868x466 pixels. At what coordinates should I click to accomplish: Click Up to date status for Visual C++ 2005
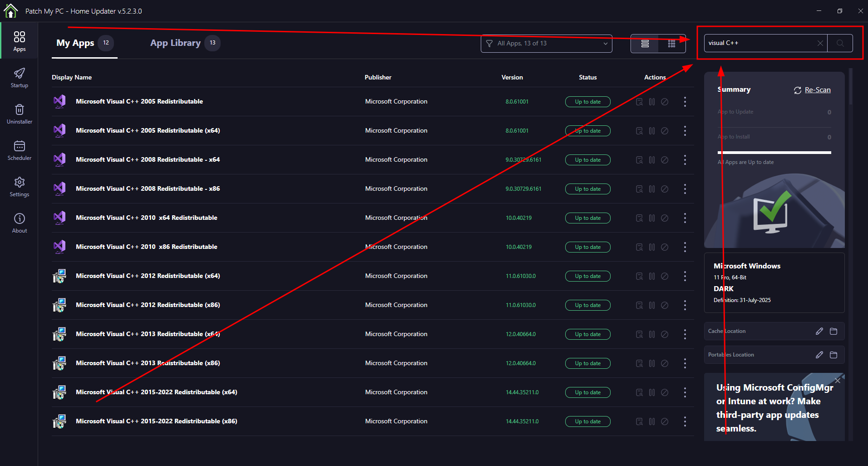(587, 102)
